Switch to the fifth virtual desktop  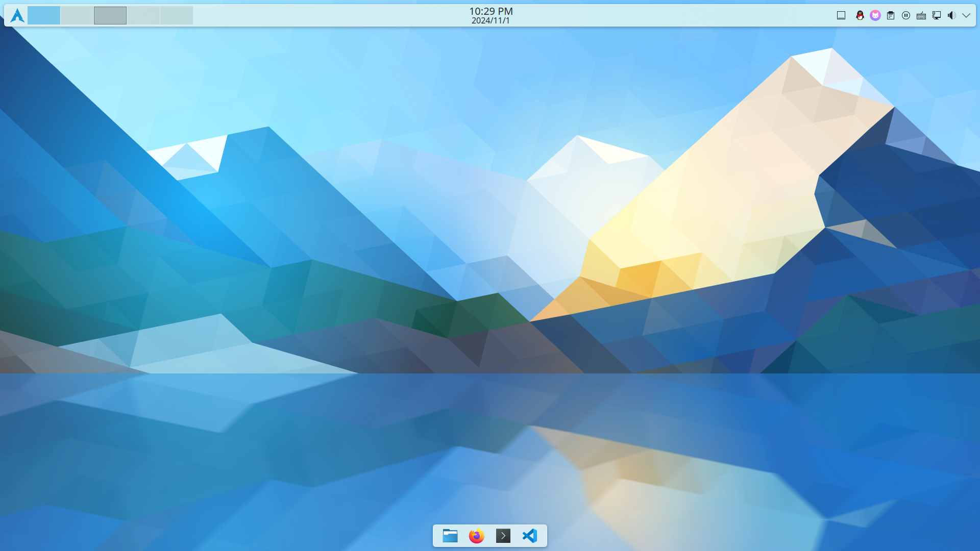[x=177, y=15]
